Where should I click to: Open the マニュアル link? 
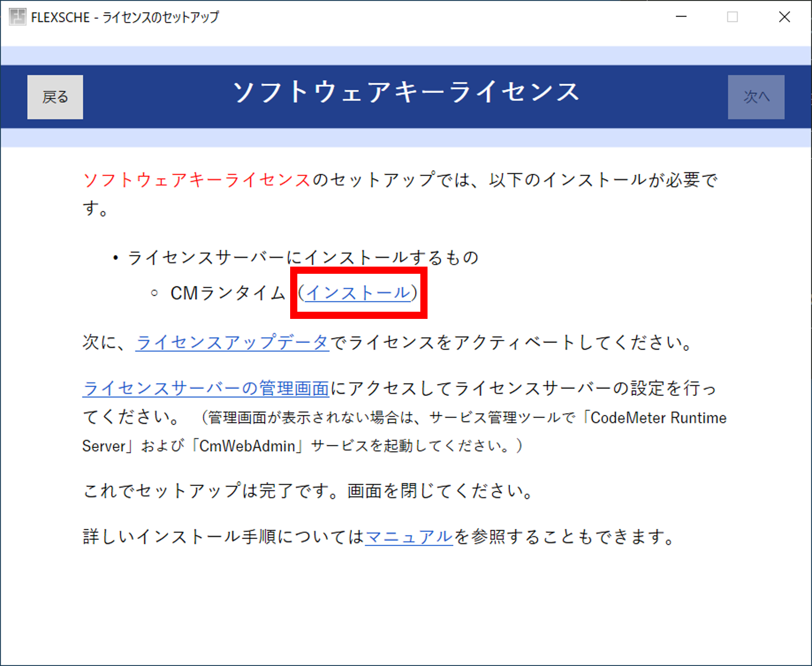(409, 537)
